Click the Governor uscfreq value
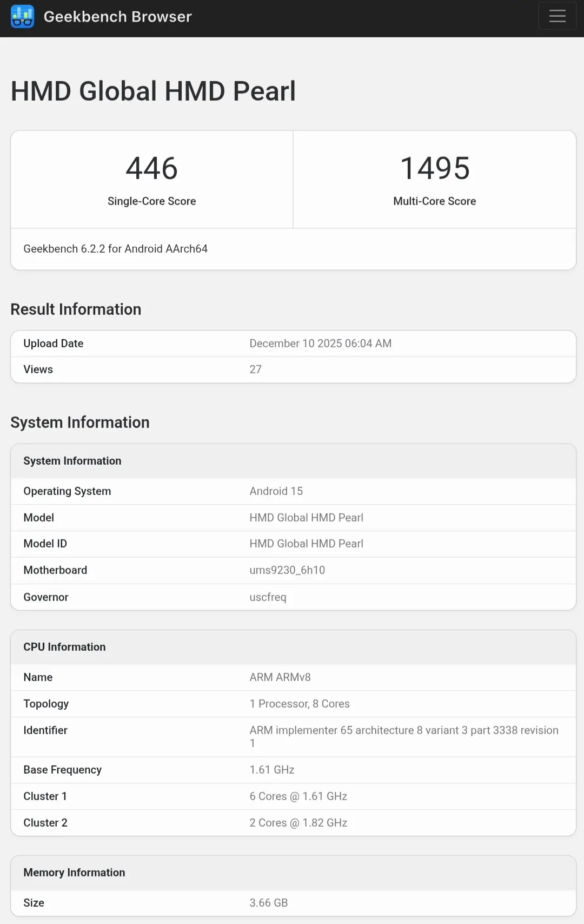Screen dimensions: 584x924 pos(268,597)
